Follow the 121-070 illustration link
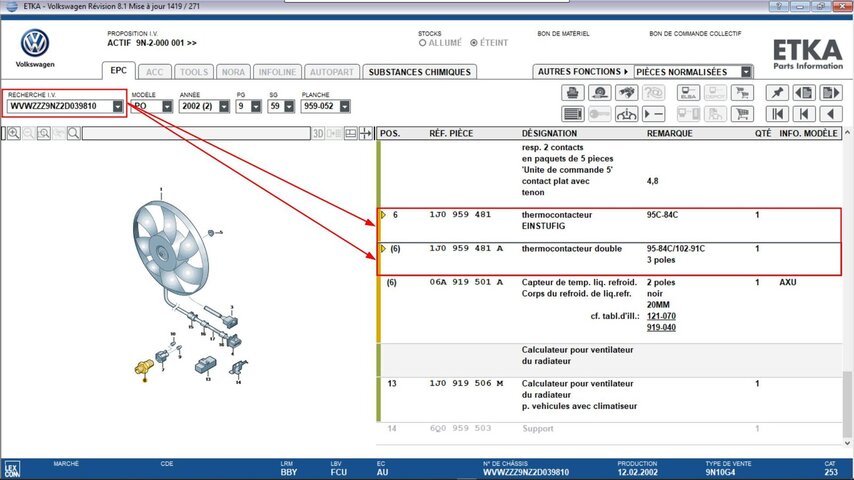The height and width of the screenshot is (480, 854). (x=661, y=316)
